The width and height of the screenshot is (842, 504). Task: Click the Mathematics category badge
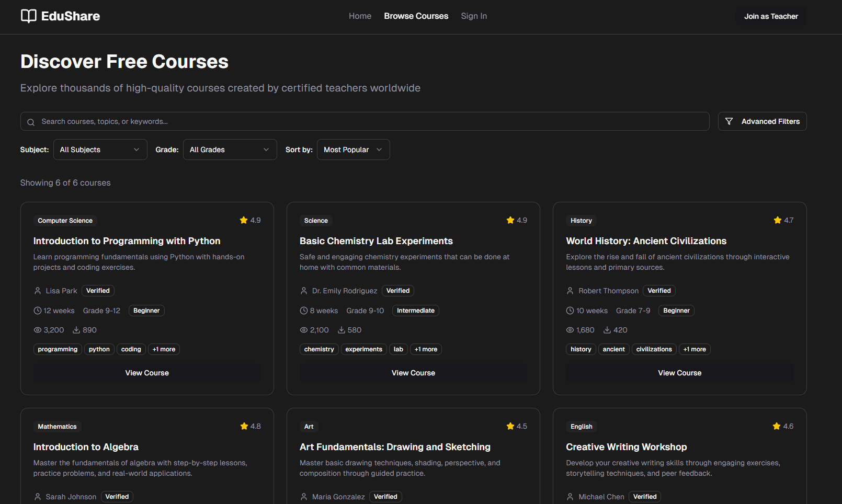[58, 427]
